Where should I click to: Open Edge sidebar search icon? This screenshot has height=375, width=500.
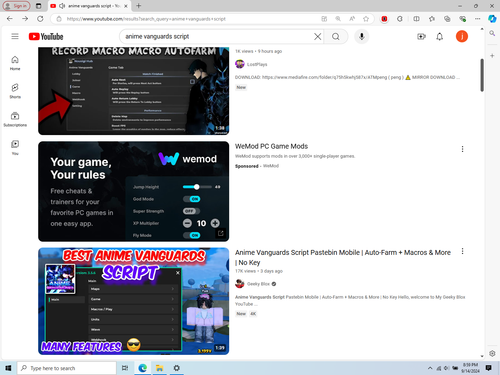pos(492,33)
